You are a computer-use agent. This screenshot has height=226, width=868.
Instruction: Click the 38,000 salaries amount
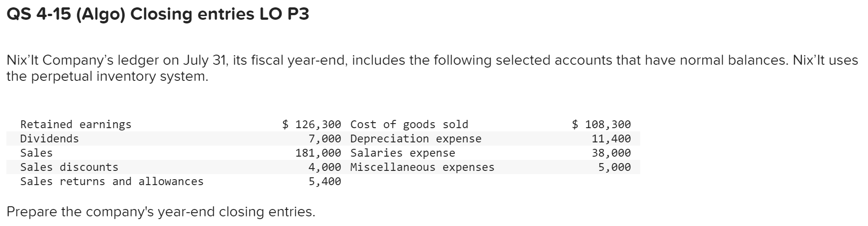pyautogui.click(x=611, y=153)
